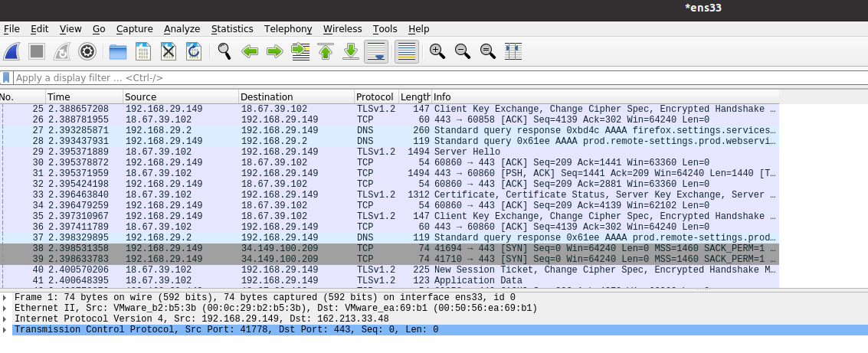The height and width of the screenshot is (353, 868).
Task: Sort packets by the Source column header
Action: tap(180, 97)
